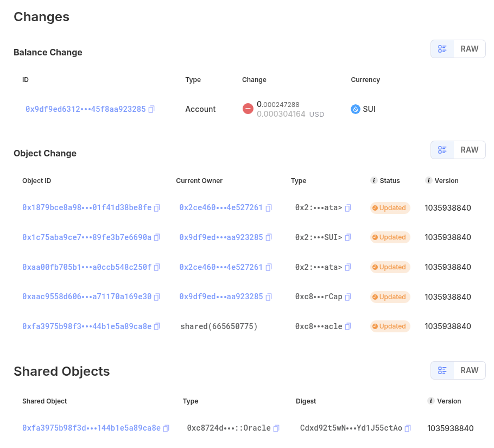
Task: Switch Balance Change to RAW view
Action: [x=470, y=49]
